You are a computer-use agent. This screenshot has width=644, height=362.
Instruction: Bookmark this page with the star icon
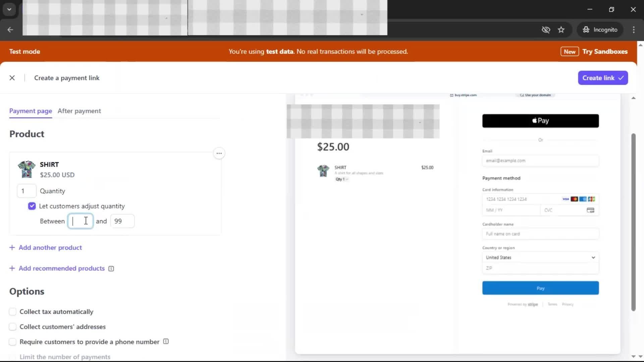pyautogui.click(x=561, y=29)
